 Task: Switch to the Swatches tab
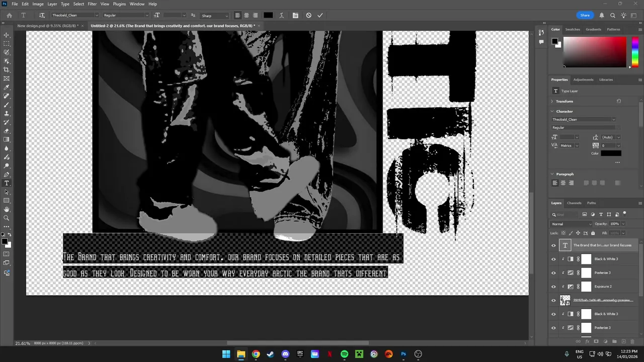click(x=573, y=29)
